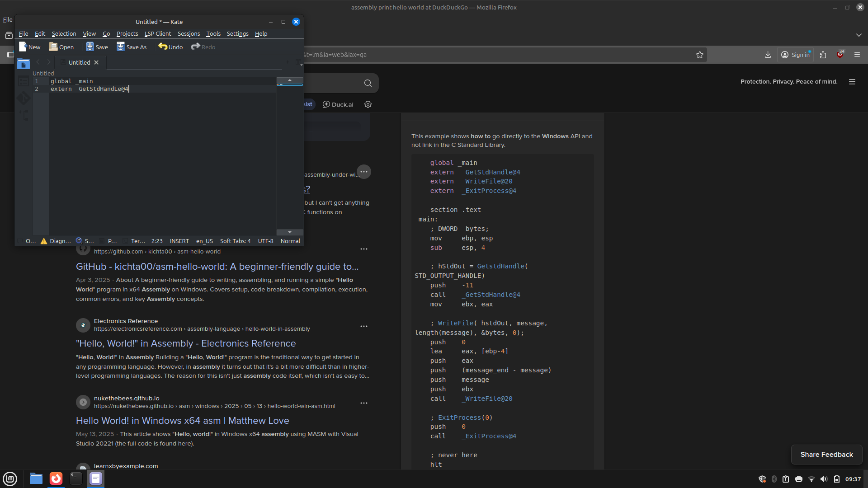Toggle INSERT mode in status bar

coord(179,241)
